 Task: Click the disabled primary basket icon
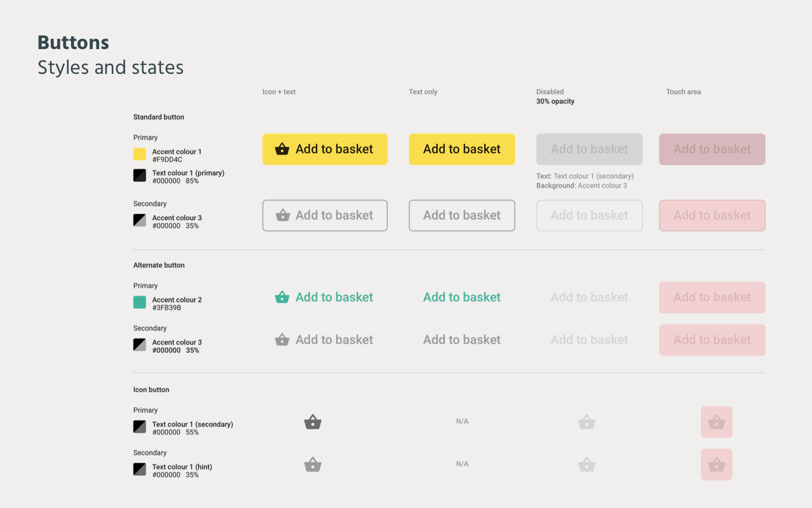[586, 422]
